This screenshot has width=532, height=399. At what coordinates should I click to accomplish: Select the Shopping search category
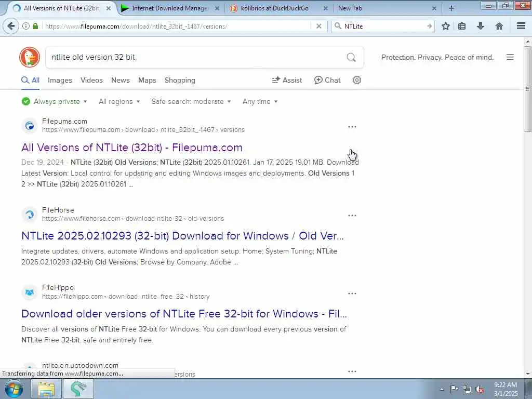[180, 80]
